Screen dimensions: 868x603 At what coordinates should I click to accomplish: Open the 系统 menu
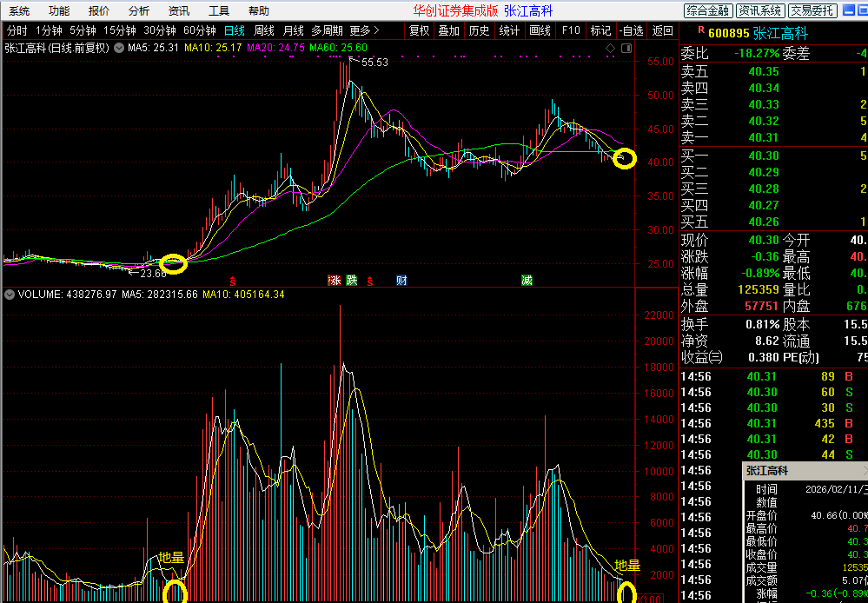pos(19,11)
